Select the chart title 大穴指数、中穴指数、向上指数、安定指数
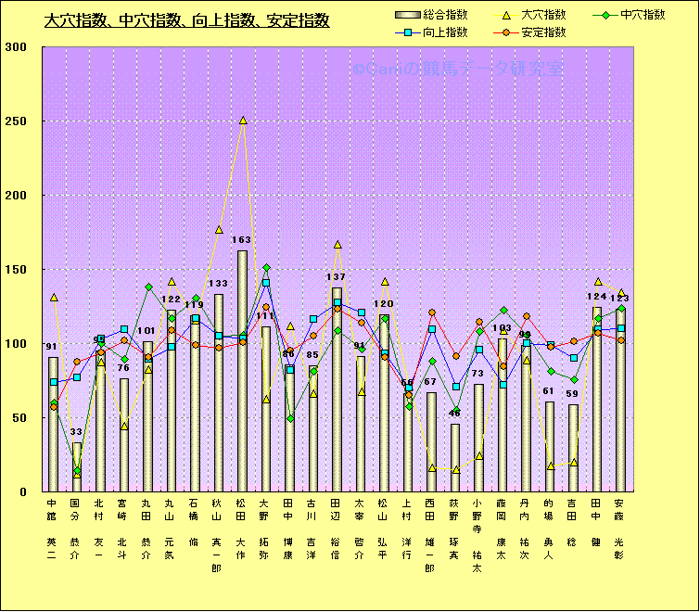700x612 pixels. [x=186, y=21]
